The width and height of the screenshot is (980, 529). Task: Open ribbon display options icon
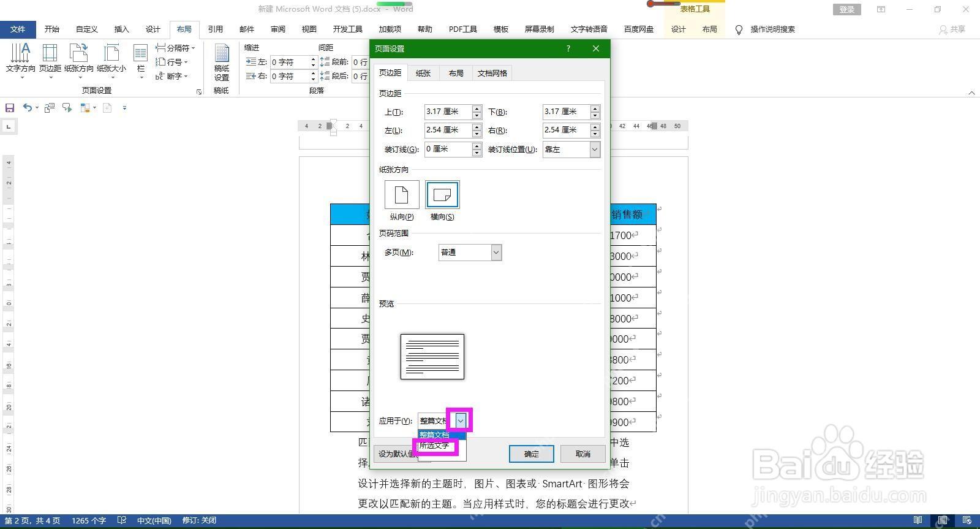point(881,9)
